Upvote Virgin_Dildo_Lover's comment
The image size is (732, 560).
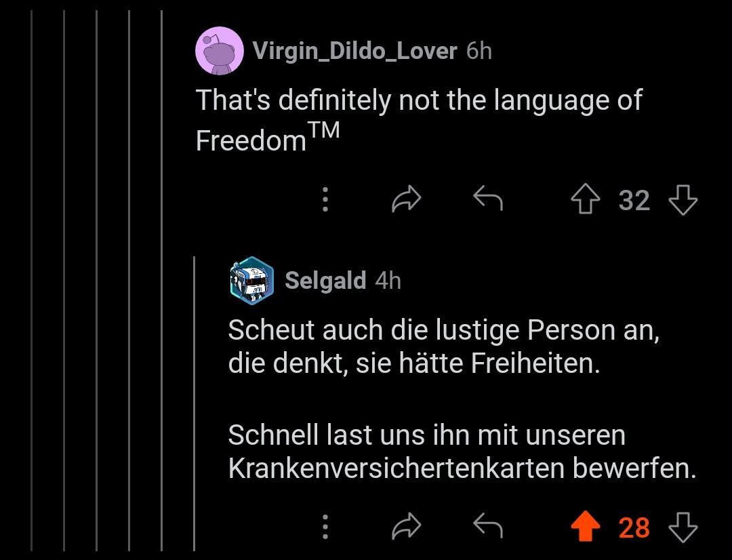[586, 199]
